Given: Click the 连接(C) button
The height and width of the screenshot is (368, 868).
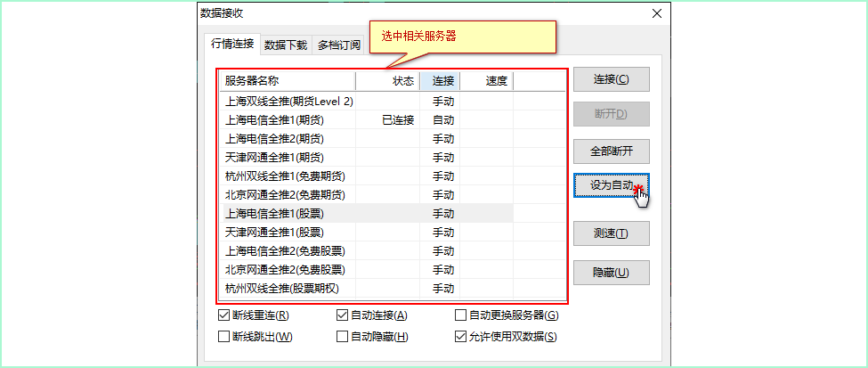Looking at the screenshot, I should point(611,79).
